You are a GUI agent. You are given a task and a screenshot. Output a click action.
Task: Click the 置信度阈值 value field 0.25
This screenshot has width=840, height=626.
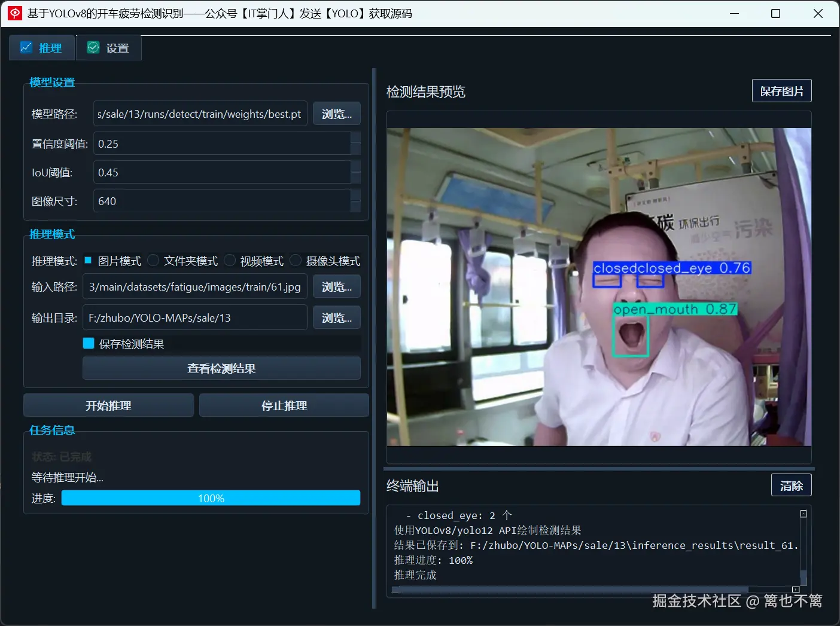click(222, 143)
